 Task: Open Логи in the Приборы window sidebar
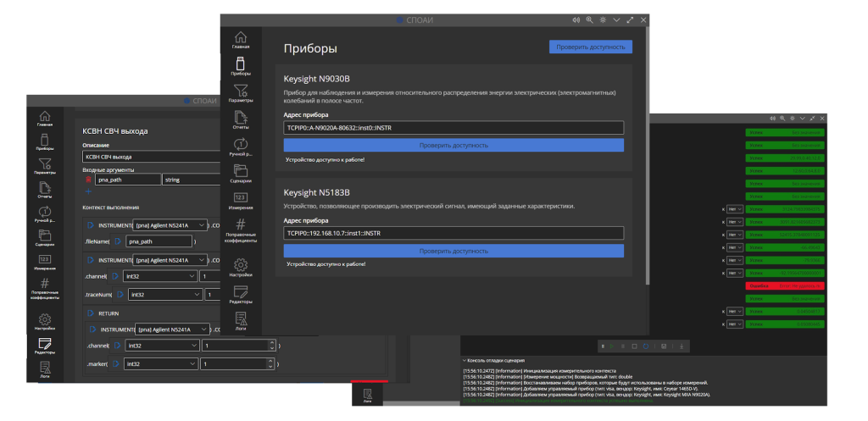(241, 321)
